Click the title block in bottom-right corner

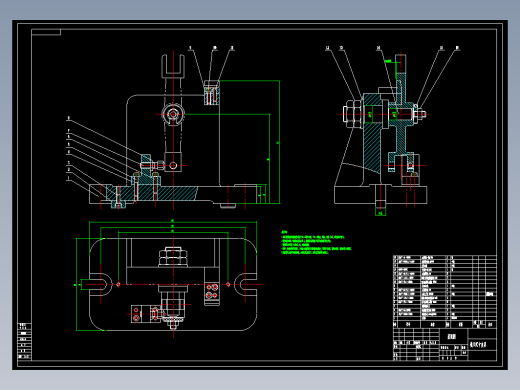pyautogui.click(x=445, y=344)
